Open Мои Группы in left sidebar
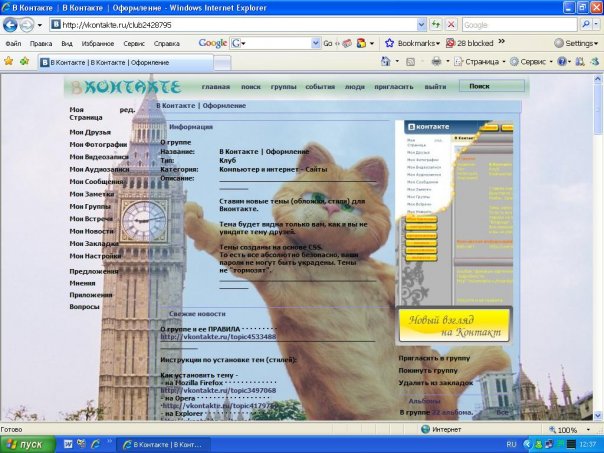This screenshot has width=604, height=453. click(90, 206)
